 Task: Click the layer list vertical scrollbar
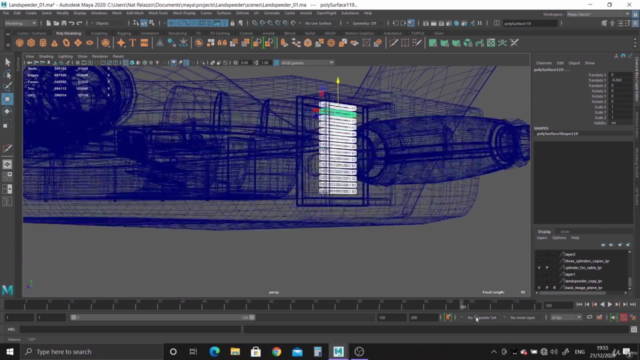coord(630,282)
